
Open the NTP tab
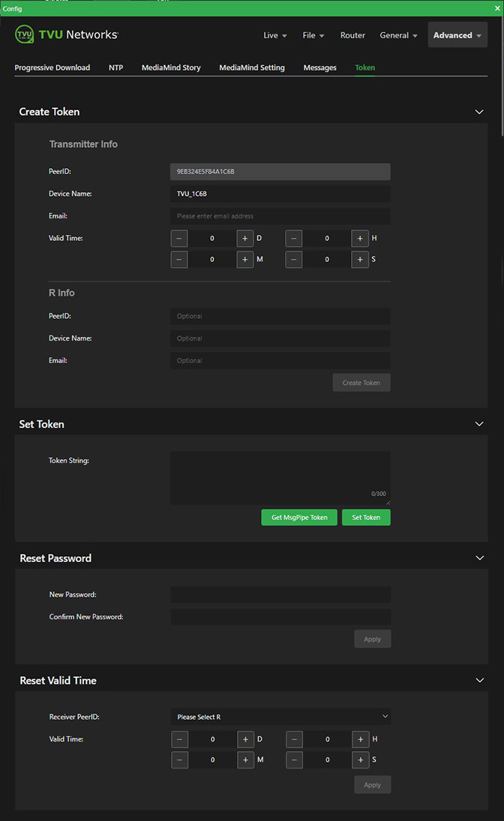click(115, 68)
